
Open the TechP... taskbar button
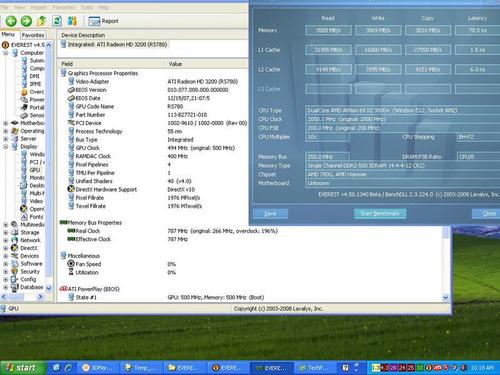point(315,368)
